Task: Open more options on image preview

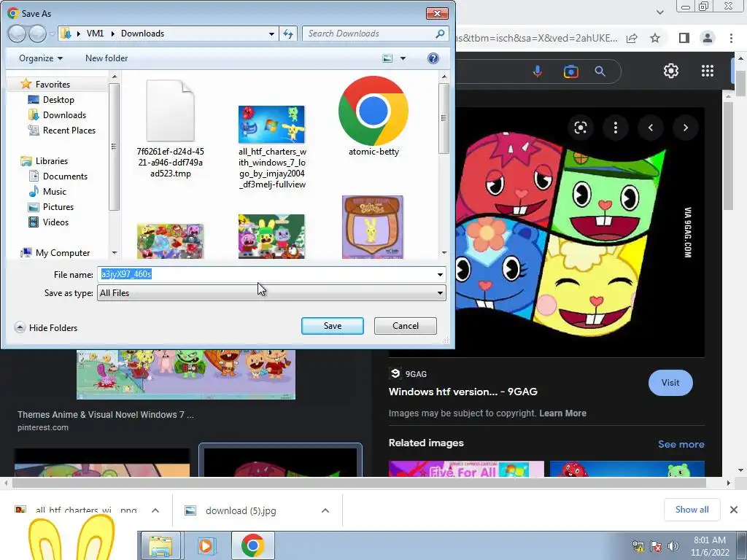Action: tap(616, 128)
